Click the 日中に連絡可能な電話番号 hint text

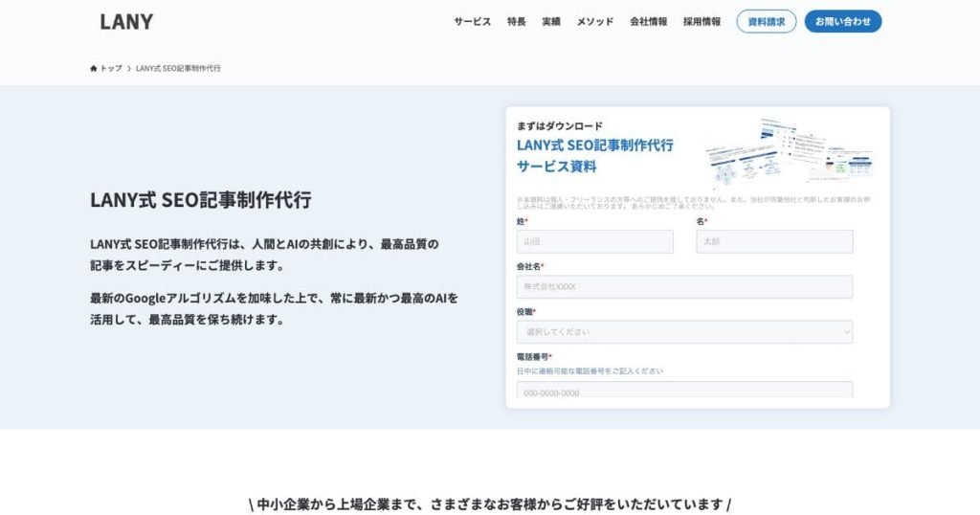(590, 370)
